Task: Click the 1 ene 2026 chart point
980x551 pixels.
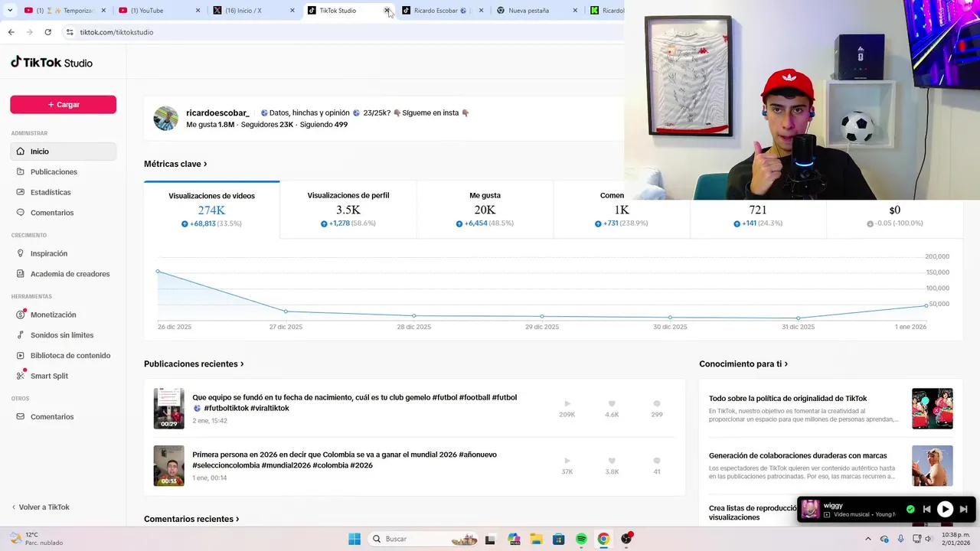Action: click(926, 305)
